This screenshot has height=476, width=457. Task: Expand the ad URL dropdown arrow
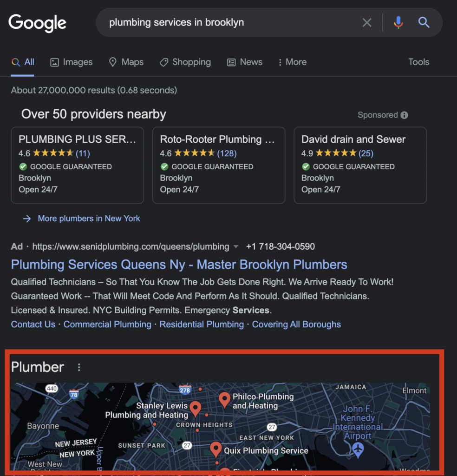[x=236, y=247]
